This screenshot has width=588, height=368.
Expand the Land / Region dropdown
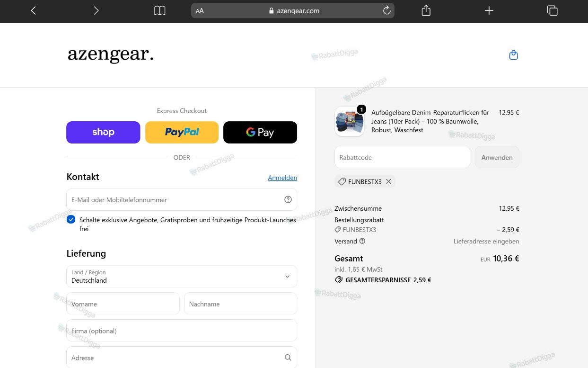coord(182,276)
